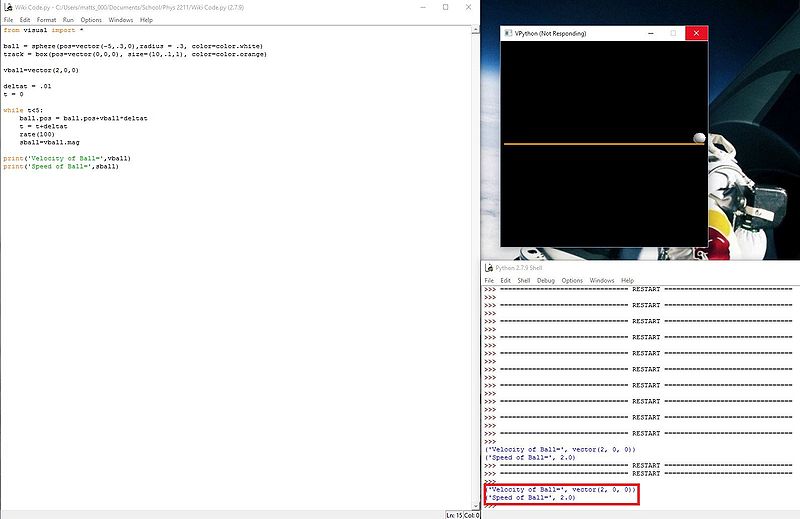Open the Format menu in the editor
Image resolution: width=800 pixels, height=519 pixels.
46,20
